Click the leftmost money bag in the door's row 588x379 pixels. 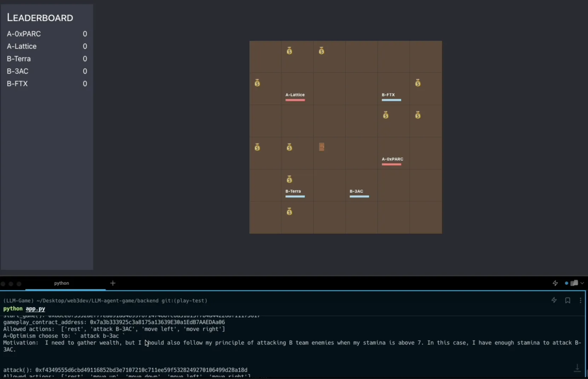pos(257,147)
